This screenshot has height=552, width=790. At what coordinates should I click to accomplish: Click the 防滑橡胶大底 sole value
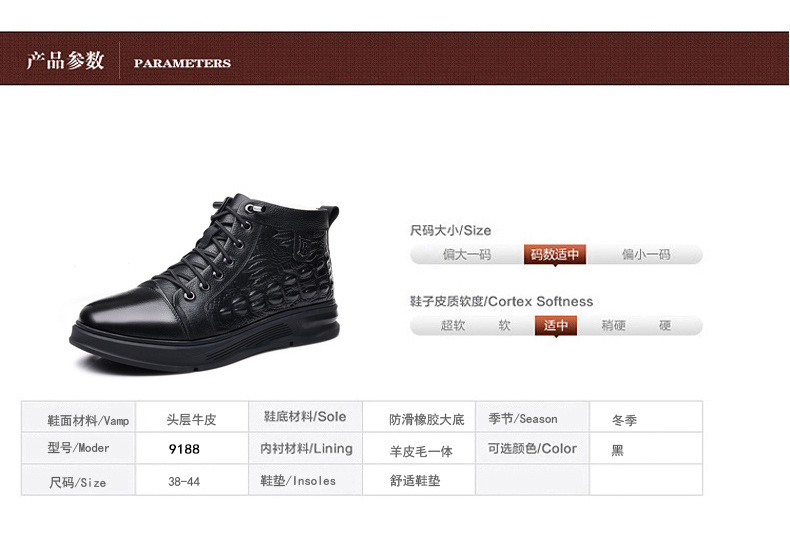coord(426,420)
